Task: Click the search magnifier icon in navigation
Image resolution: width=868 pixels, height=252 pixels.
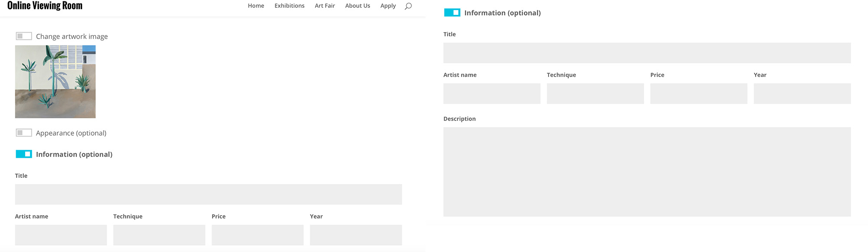Action: [408, 6]
